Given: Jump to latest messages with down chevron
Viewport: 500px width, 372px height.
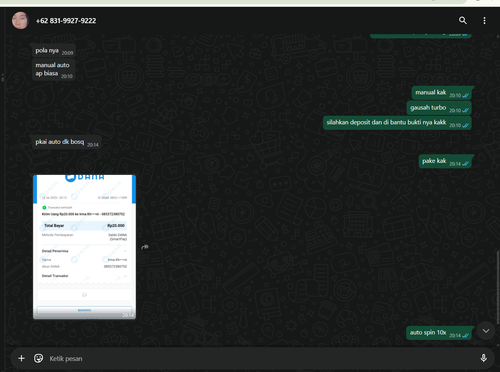Looking at the screenshot, I should coord(486,331).
